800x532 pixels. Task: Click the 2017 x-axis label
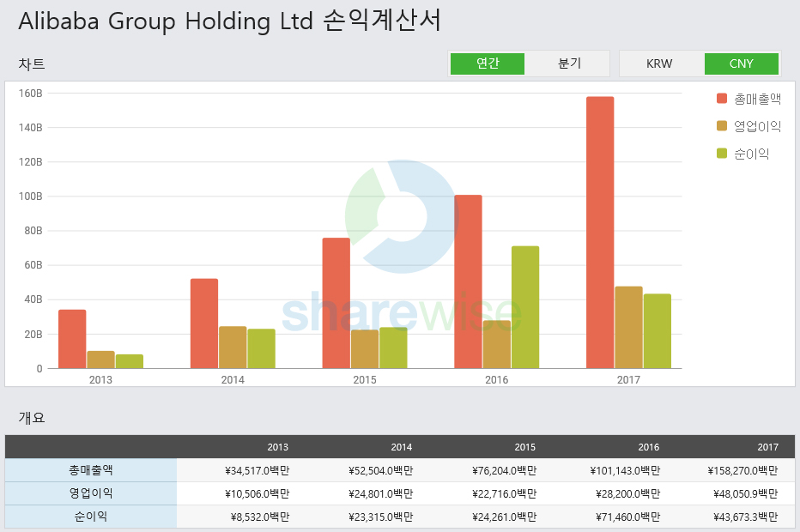pos(628,380)
